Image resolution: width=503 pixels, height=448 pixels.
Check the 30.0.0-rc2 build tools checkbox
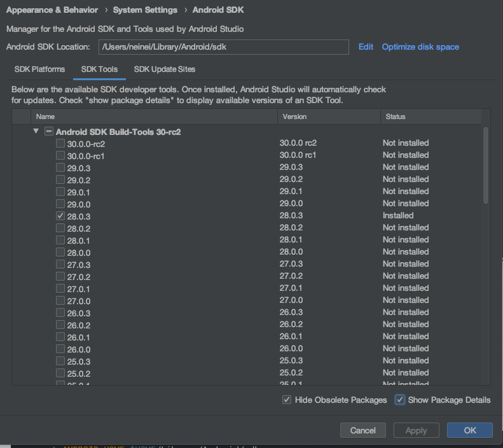click(60, 143)
